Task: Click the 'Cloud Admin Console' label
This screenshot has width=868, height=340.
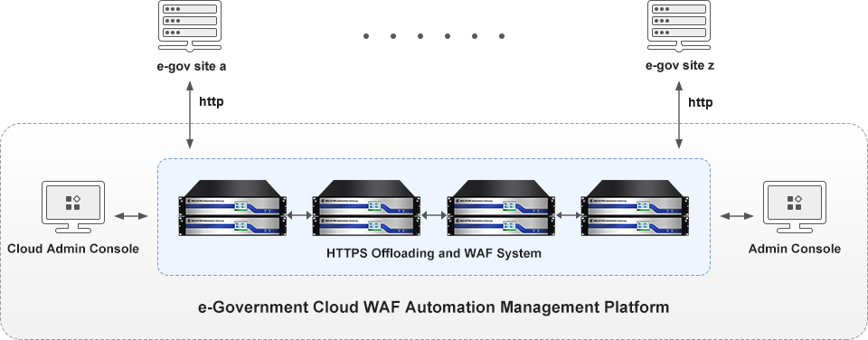Action: (73, 249)
